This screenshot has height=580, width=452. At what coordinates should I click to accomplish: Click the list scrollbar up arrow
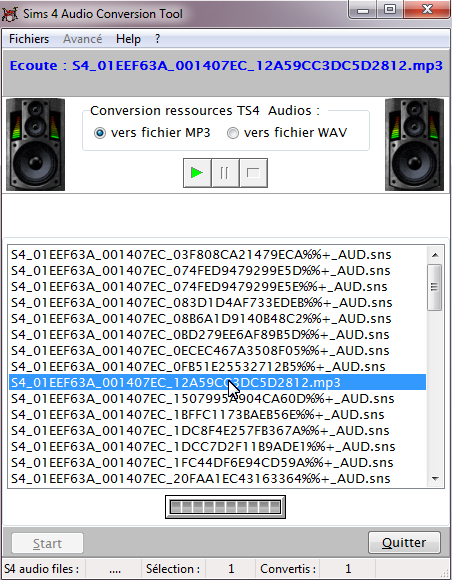(x=435, y=255)
